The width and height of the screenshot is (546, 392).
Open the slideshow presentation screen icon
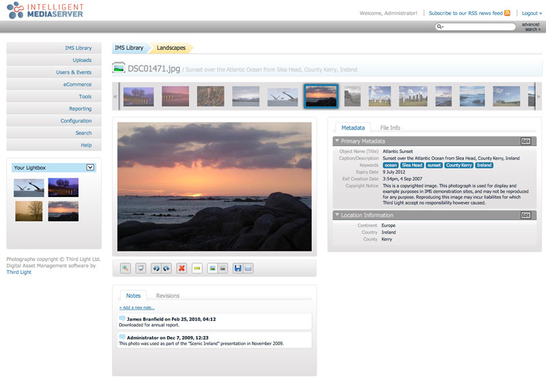[141, 268]
